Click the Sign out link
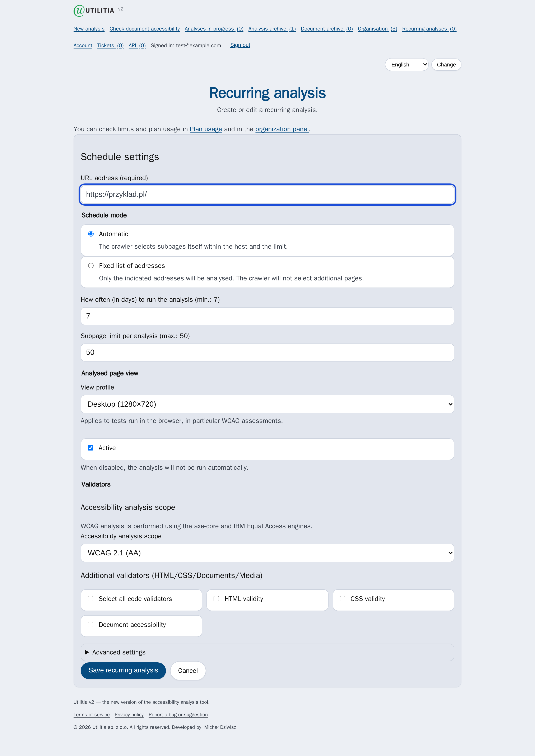 (x=240, y=45)
